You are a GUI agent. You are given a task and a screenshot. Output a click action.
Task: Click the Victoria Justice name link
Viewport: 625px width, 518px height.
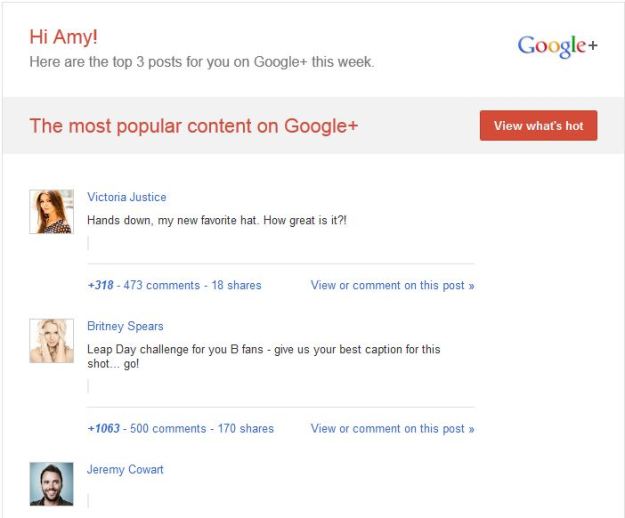click(x=127, y=197)
